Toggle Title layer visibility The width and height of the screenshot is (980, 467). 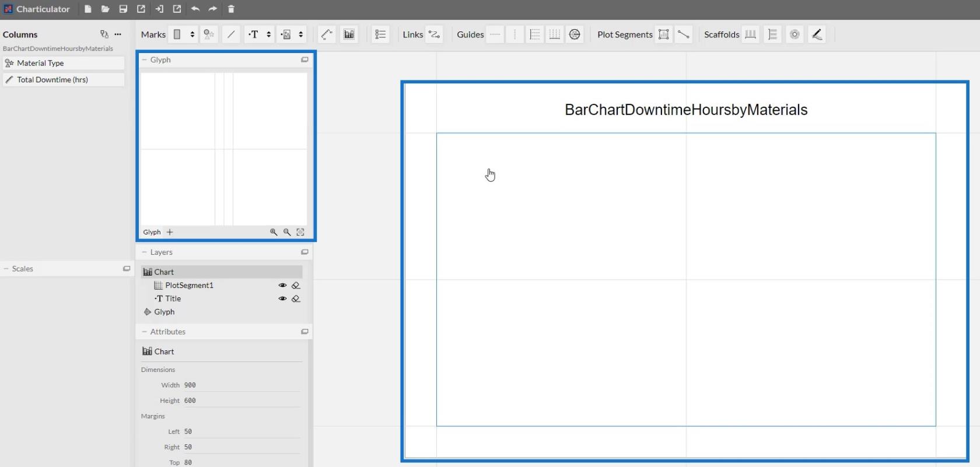(282, 299)
